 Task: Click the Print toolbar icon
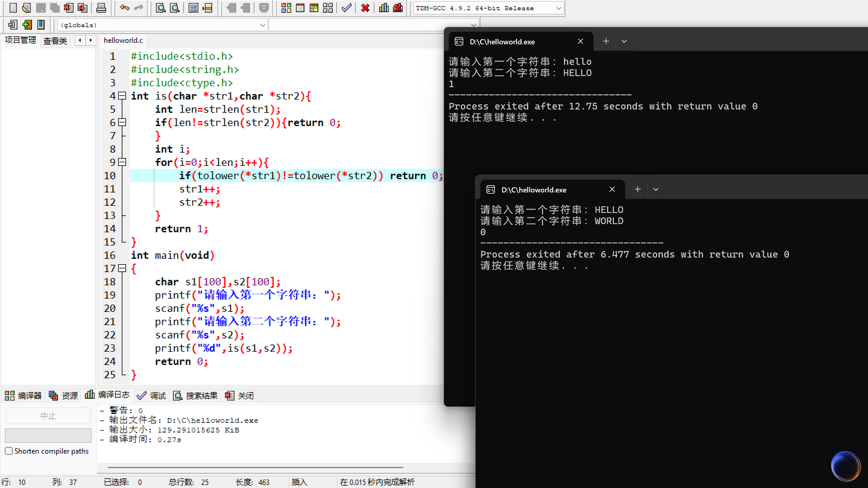point(101,8)
